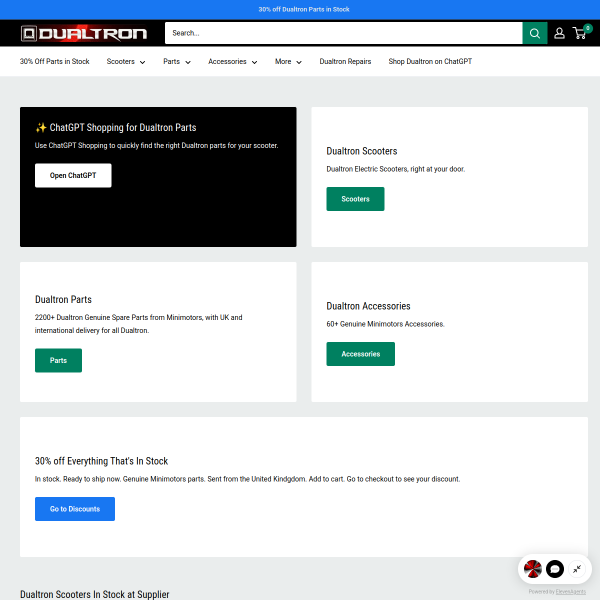Click the blue Go to Discounts button
Image resolution: width=600 pixels, height=600 pixels.
[x=75, y=509]
